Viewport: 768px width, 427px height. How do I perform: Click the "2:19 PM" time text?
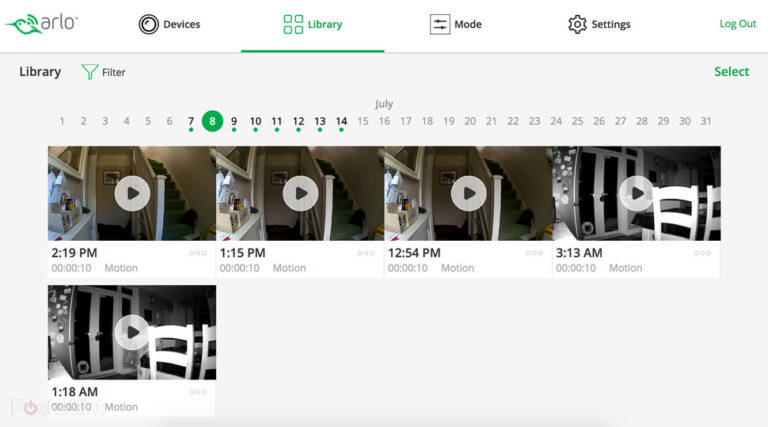(x=74, y=253)
